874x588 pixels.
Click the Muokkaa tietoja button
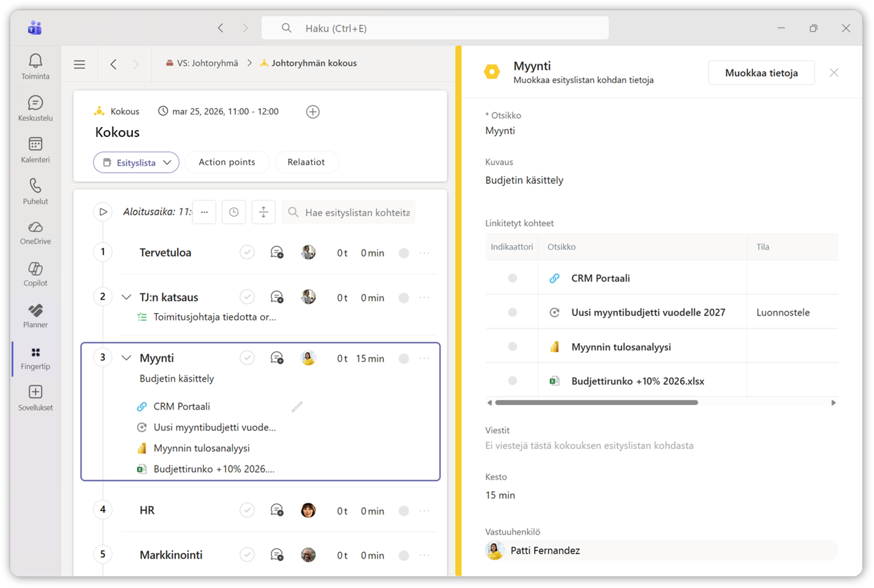[761, 73]
